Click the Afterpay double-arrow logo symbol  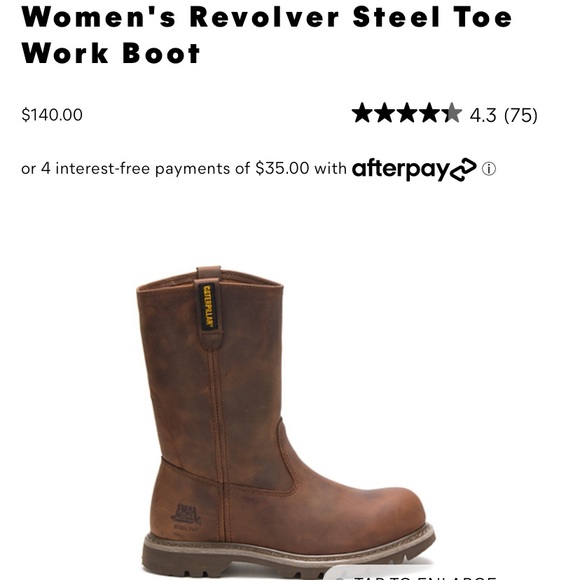463,170
